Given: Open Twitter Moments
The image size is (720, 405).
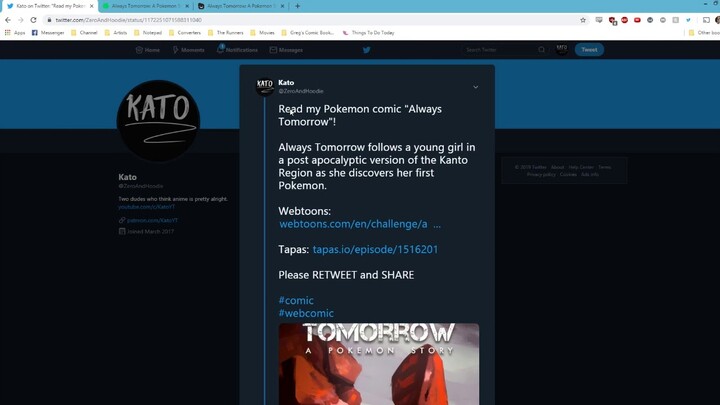Looking at the screenshot, I should (x=188, y=50).
